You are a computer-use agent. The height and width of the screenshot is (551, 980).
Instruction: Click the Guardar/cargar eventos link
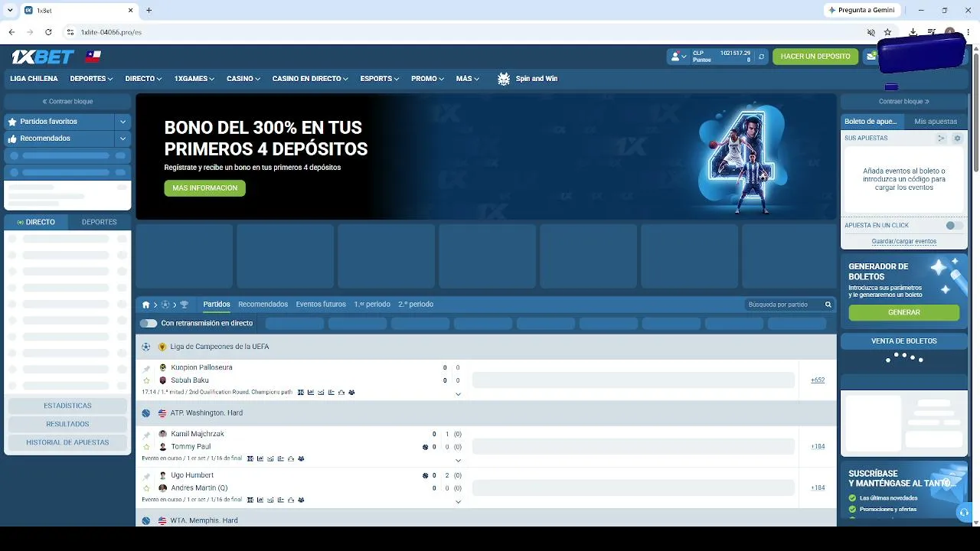pyautogui.click(x=903, y=241)
